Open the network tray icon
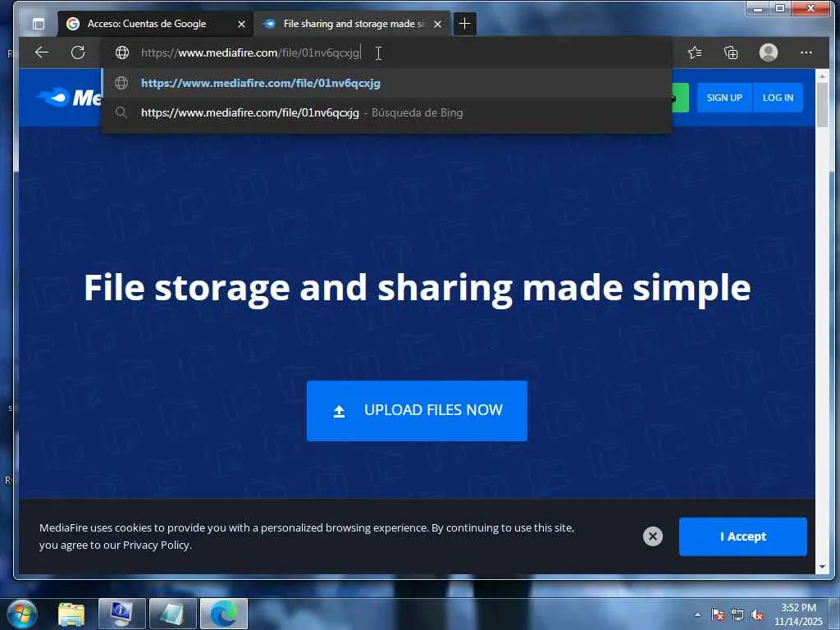Screen dimensions: 840x630 737,615
